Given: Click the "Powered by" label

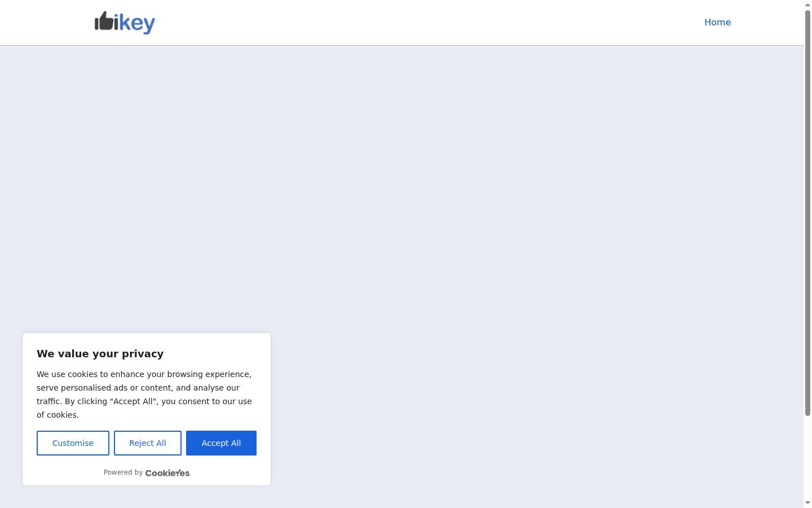Looking at the screenshot, I should click(x=123, y=472).
